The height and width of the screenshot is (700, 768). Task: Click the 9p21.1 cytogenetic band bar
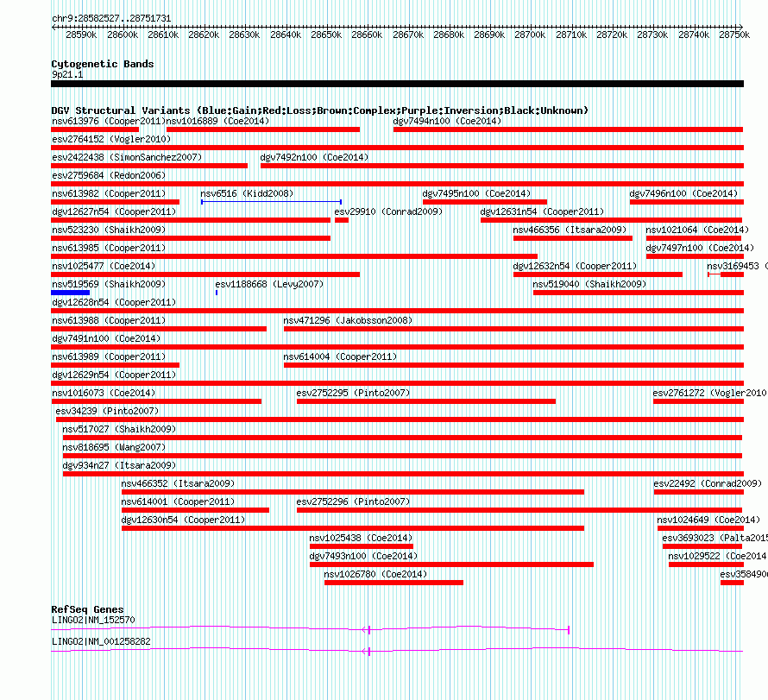[397, 84]
